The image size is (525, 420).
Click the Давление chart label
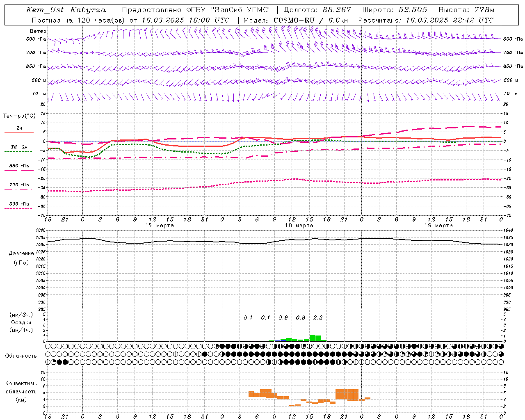point(21,253)
